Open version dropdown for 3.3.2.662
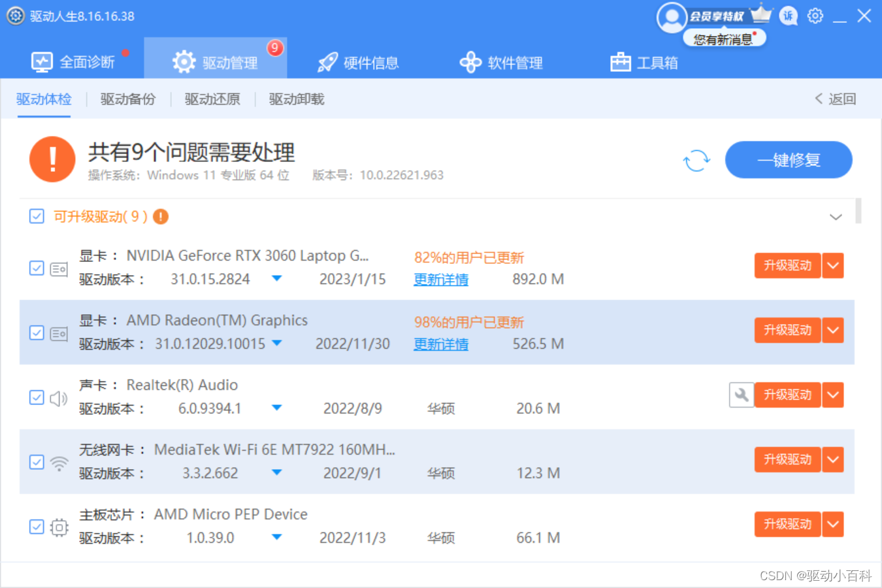882x588 pixels. pyautogui.click(x=277, y=473)
